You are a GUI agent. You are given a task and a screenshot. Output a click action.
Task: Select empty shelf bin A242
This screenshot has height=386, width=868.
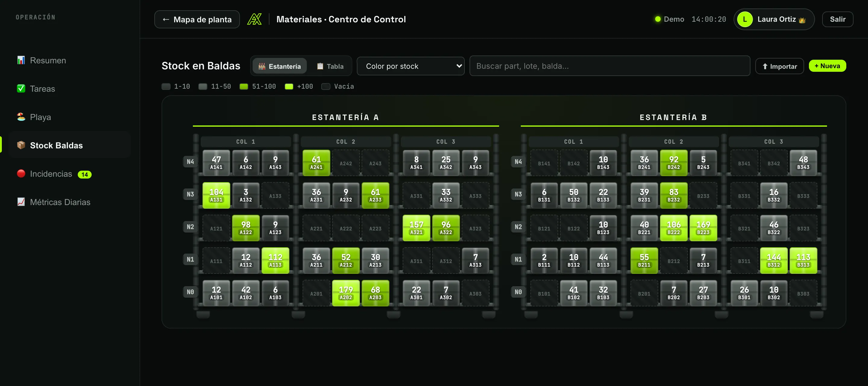[x=346, y=163]
